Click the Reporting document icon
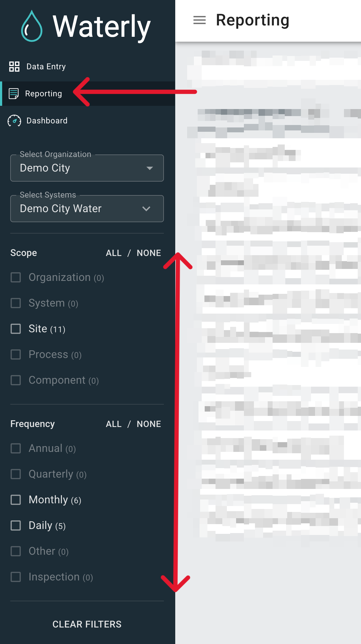This screenshot has width=361, height=644. tap(14, 94)
